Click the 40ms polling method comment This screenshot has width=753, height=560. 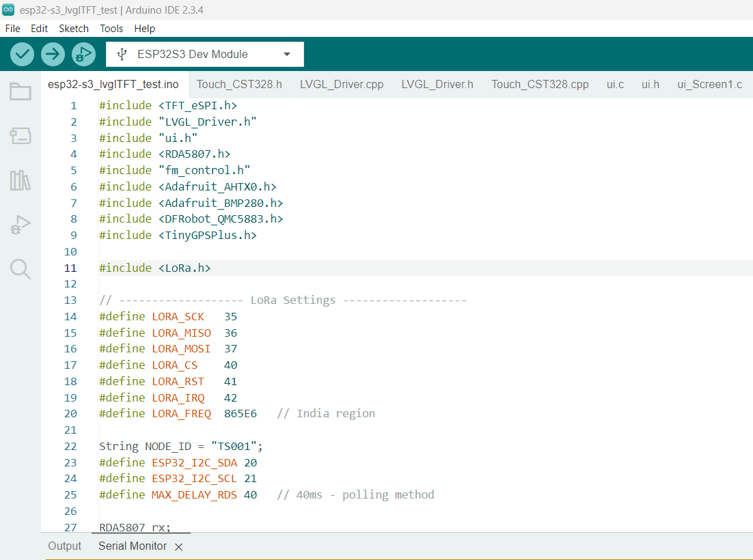(x=356, y=495)
